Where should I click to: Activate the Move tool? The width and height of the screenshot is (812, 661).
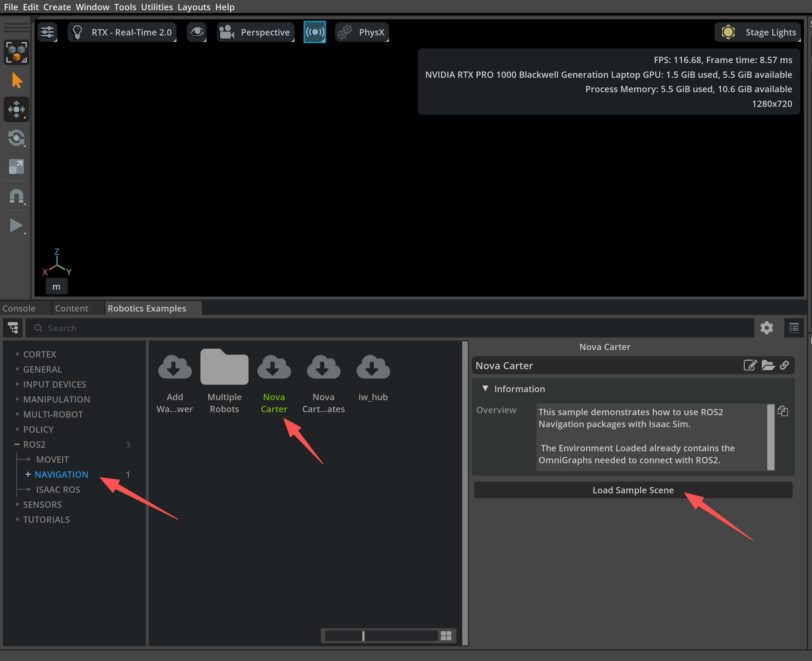tap(16, 110)
